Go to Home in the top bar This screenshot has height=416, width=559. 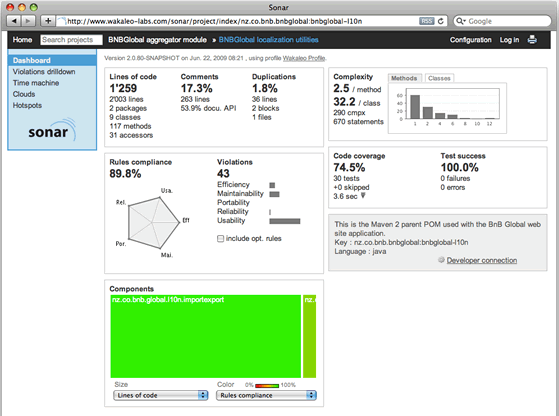[22, 40]
